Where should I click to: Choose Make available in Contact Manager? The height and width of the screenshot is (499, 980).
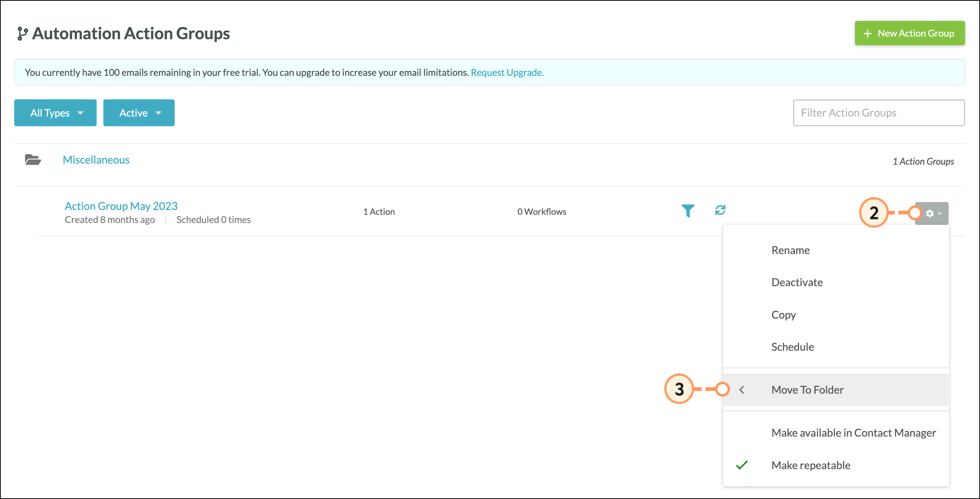[836, 433]
